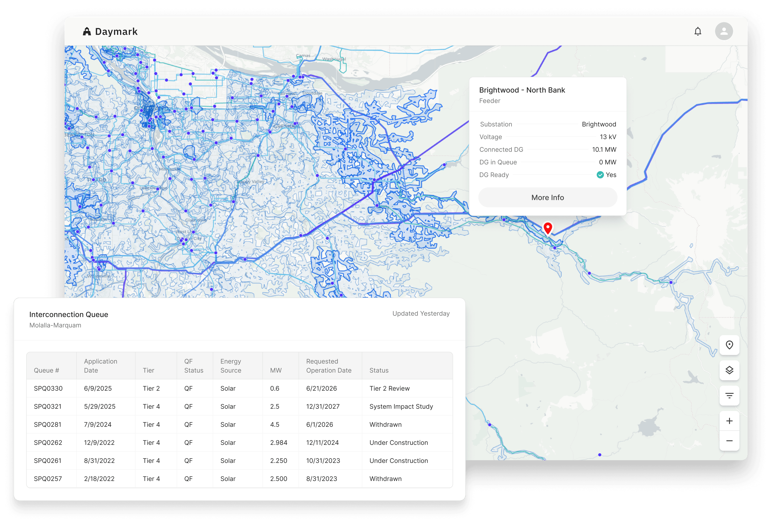Click the Updated Yesterday label
The width and height of the screenshot is (767, 532).
[421, 313]
